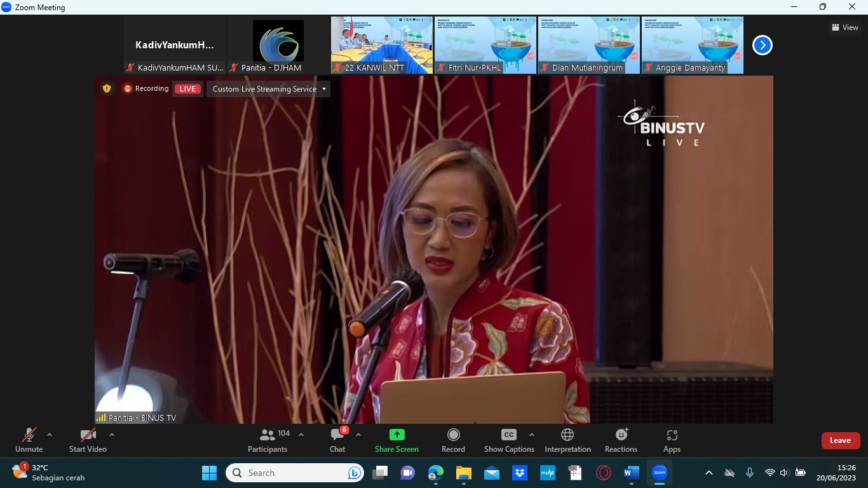Screen dimensions: 868x488
Task: Expand the caret next to Participants
Action: pyautogui.click(x=301, y=435)
